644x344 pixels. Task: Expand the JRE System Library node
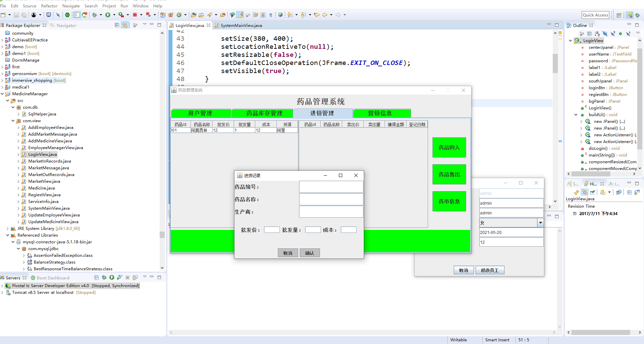7,228
